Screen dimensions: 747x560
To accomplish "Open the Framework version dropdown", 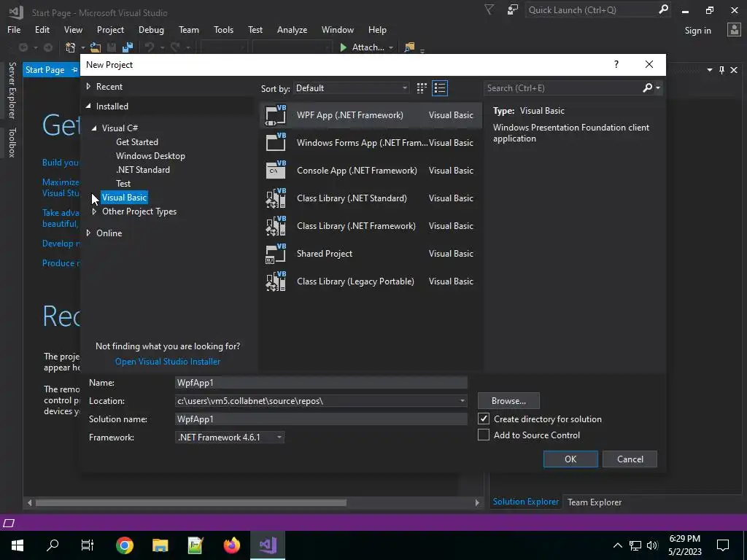I will (230, 437).
